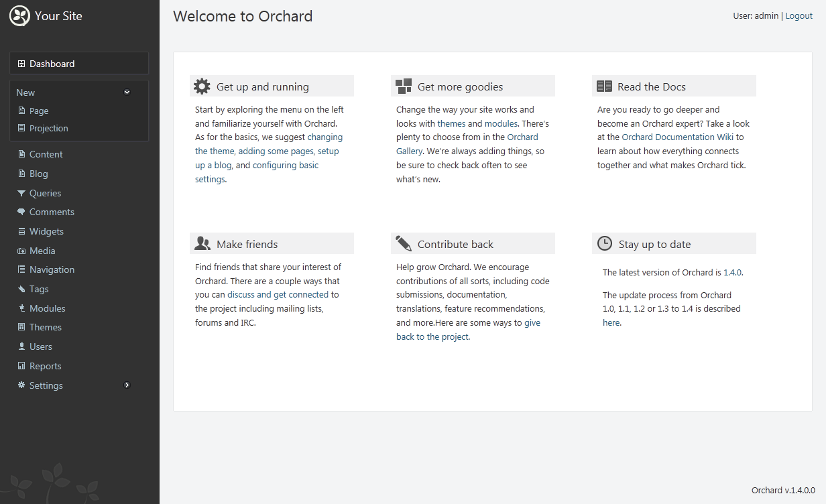The width and height of the screenshot is (826, 504).
Task: Click the New section header label
Action: [x=25, y=92]
